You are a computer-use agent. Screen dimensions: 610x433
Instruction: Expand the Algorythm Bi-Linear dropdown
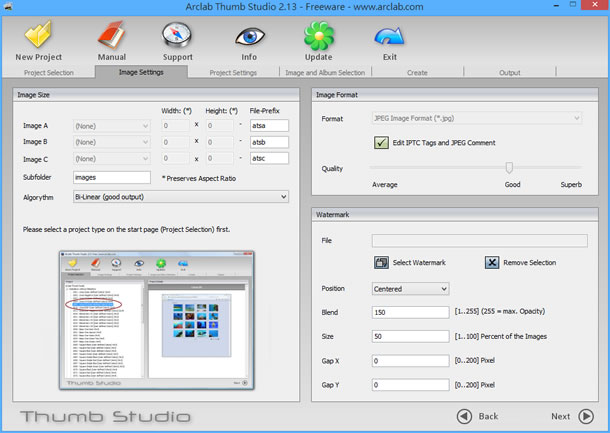181,197
